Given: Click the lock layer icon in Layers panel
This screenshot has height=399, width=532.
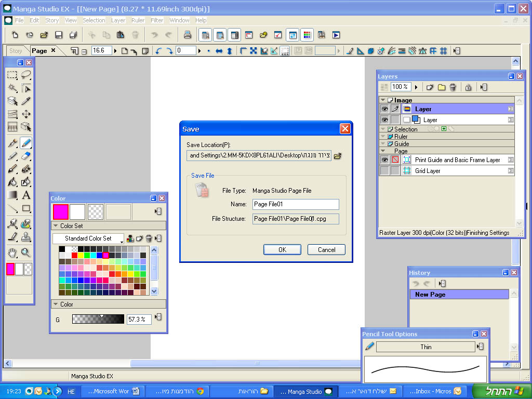Looking at the screenshot, I should point(468,87).
